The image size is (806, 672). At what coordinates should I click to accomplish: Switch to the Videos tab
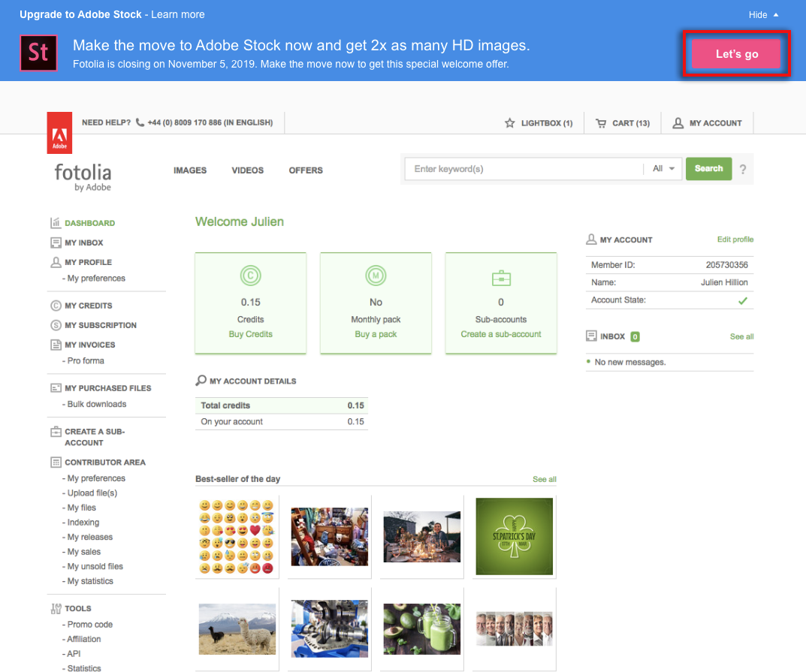(247, 170)
